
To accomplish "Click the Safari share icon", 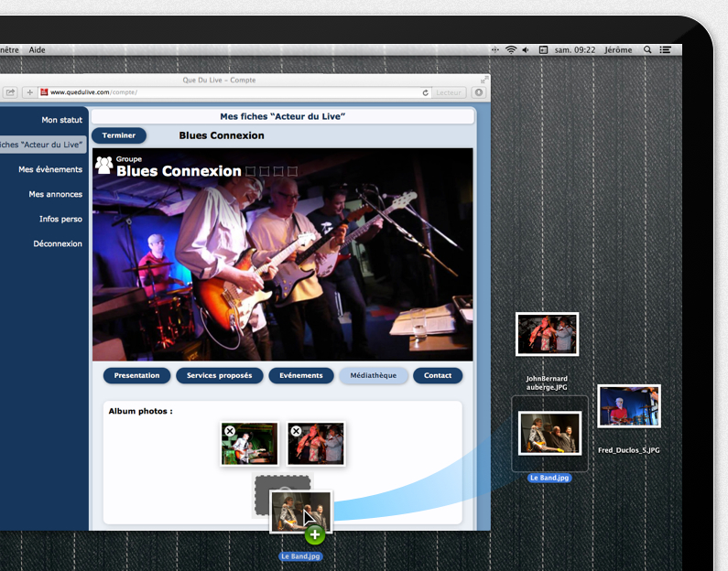I will point(10,92).
